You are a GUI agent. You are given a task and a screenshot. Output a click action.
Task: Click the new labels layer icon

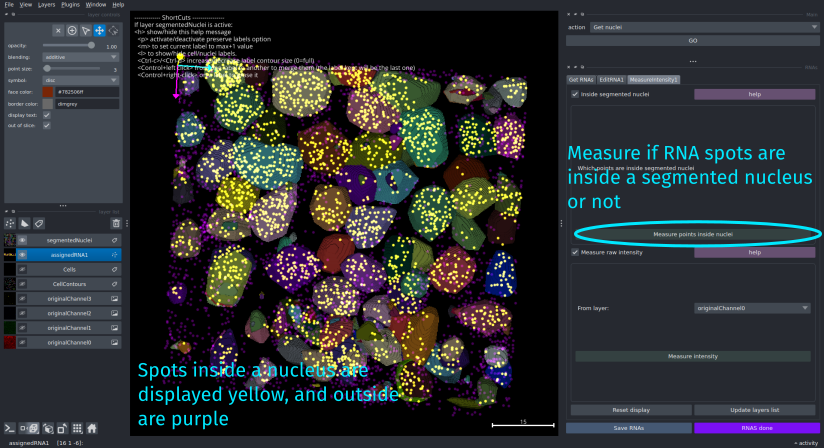coord(39,223)
